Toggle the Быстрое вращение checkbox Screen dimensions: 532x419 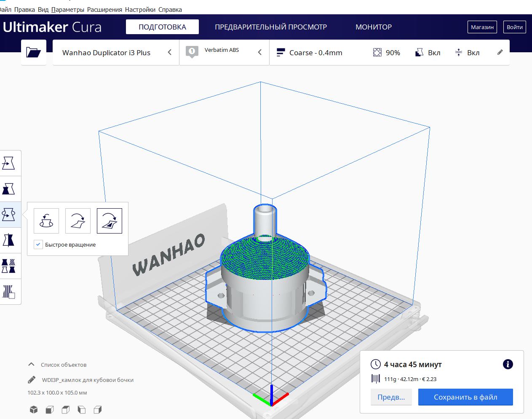[38, 244]
